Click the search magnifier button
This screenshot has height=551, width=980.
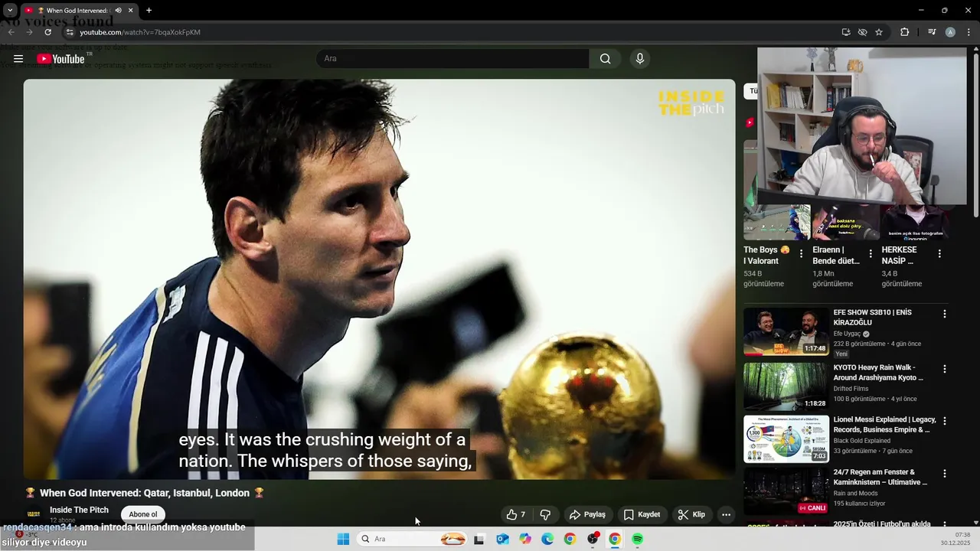pos(605,59)
